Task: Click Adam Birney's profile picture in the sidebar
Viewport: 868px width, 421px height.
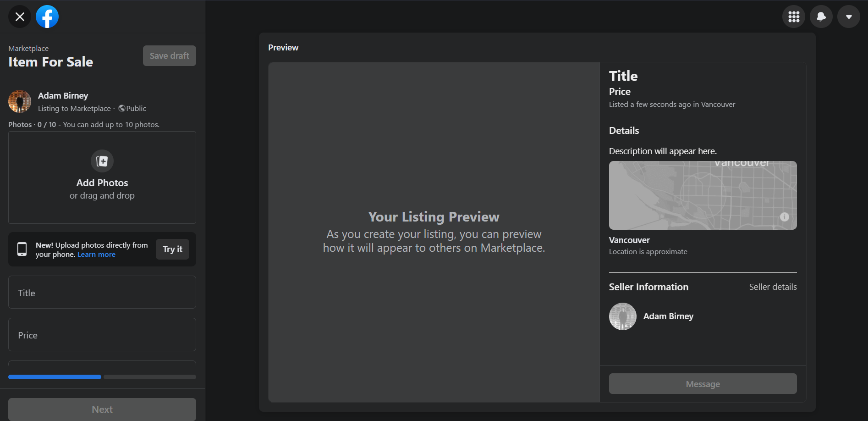Action: 20,101
